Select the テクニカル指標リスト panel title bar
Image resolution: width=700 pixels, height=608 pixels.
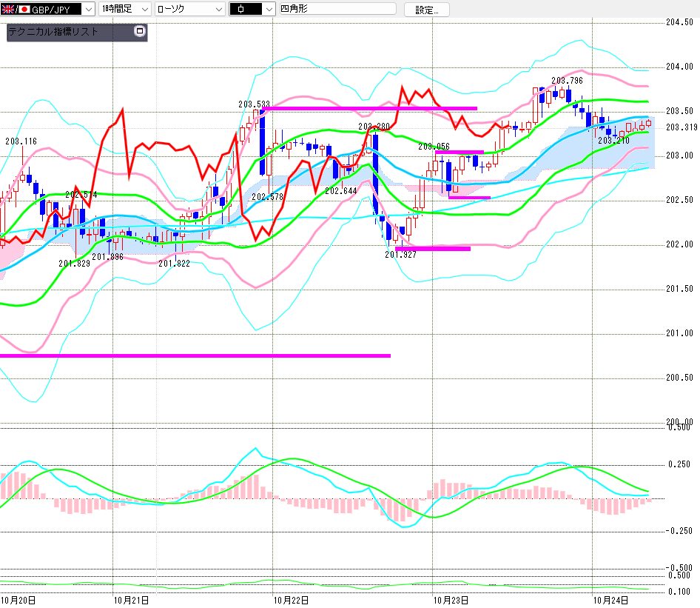67,32
